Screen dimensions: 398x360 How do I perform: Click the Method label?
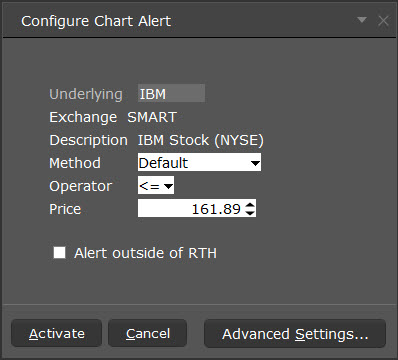coord(75,163)
